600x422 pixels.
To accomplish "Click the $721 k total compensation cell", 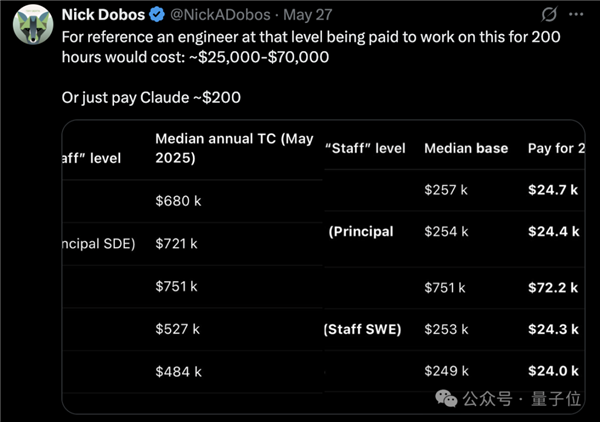I will click(178, 243).
